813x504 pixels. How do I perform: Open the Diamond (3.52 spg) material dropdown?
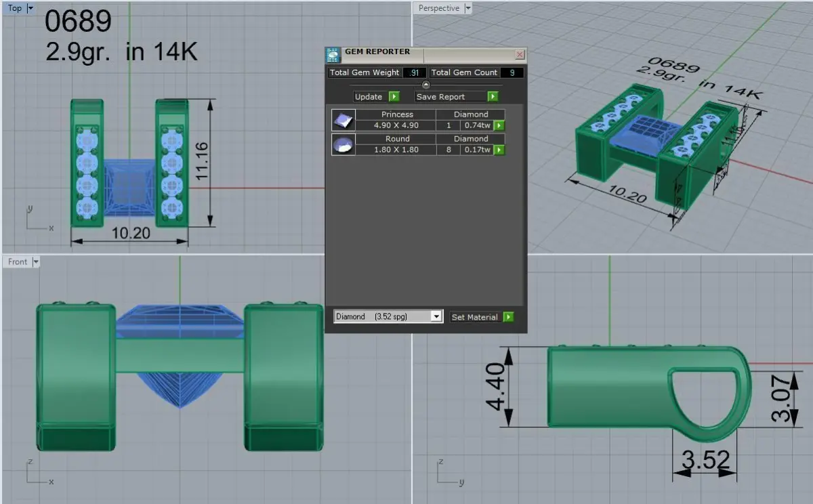coord(436,316)
